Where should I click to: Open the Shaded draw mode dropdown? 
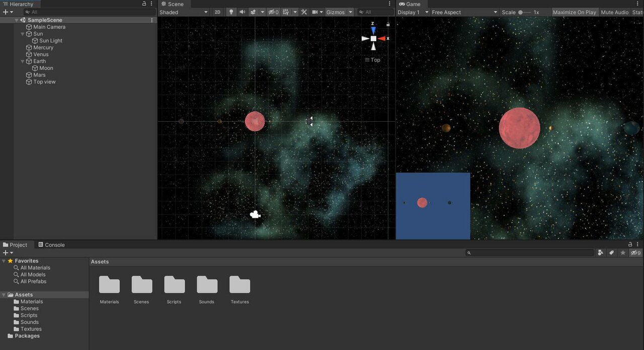coord(184,12)
